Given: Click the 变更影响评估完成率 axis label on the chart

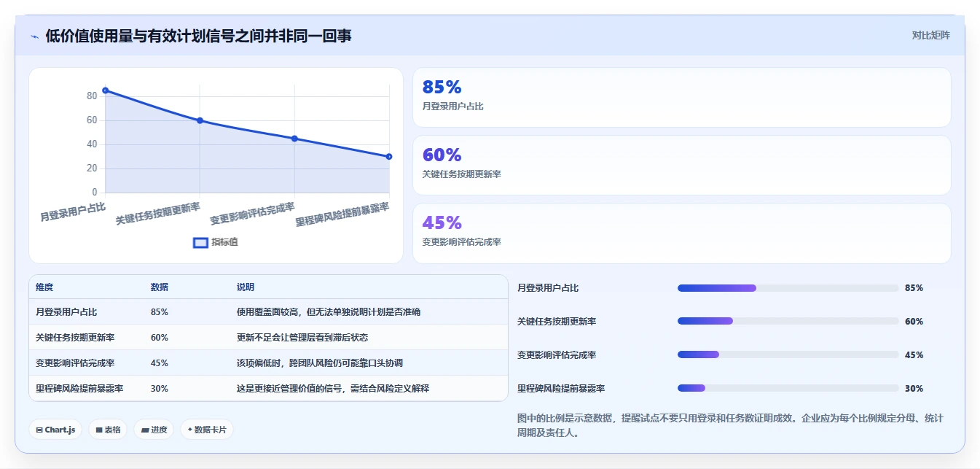Looking at the screenshot, I should (252, 214).
